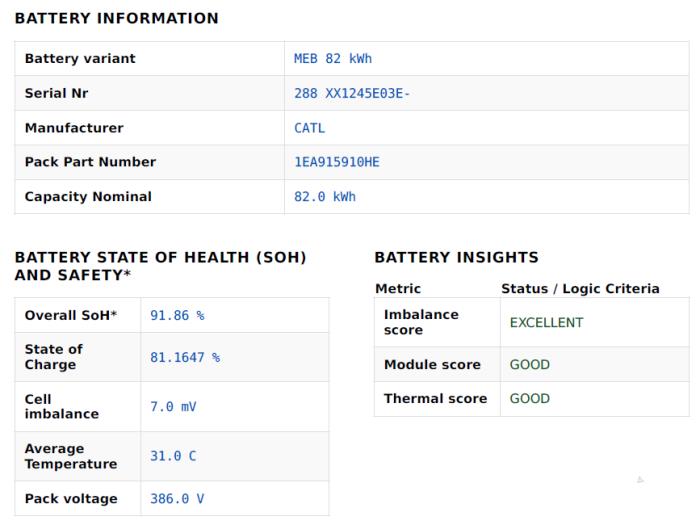Viewport: 700px width, 525px height.
Task: Select the CATL manufacturer value
Action: click(x=309, y=128)
